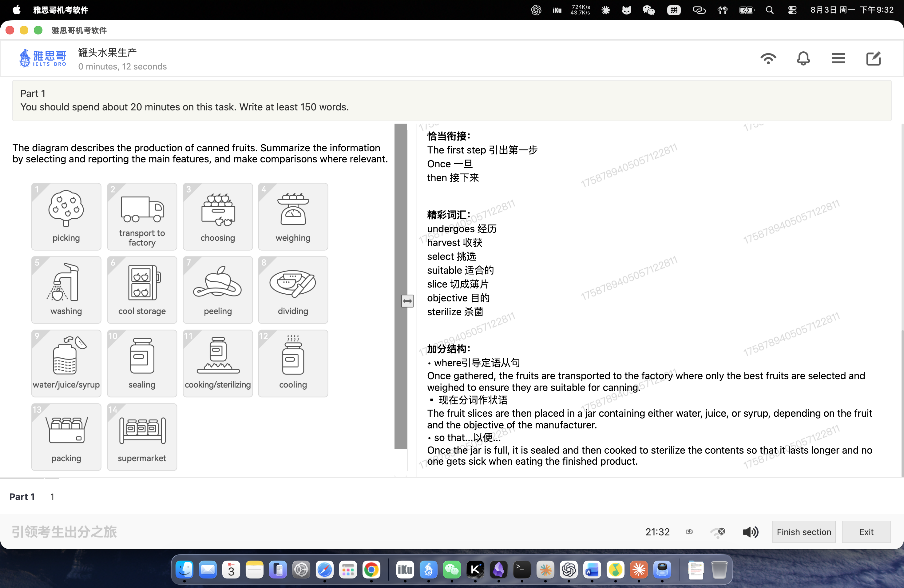Select the cool storage card

142,290
